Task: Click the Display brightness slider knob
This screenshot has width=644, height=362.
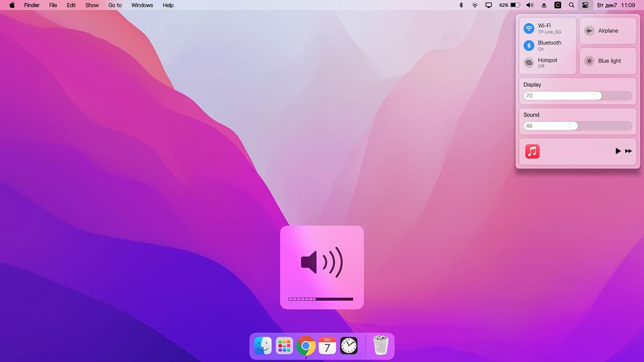Action: coord(597,95)
